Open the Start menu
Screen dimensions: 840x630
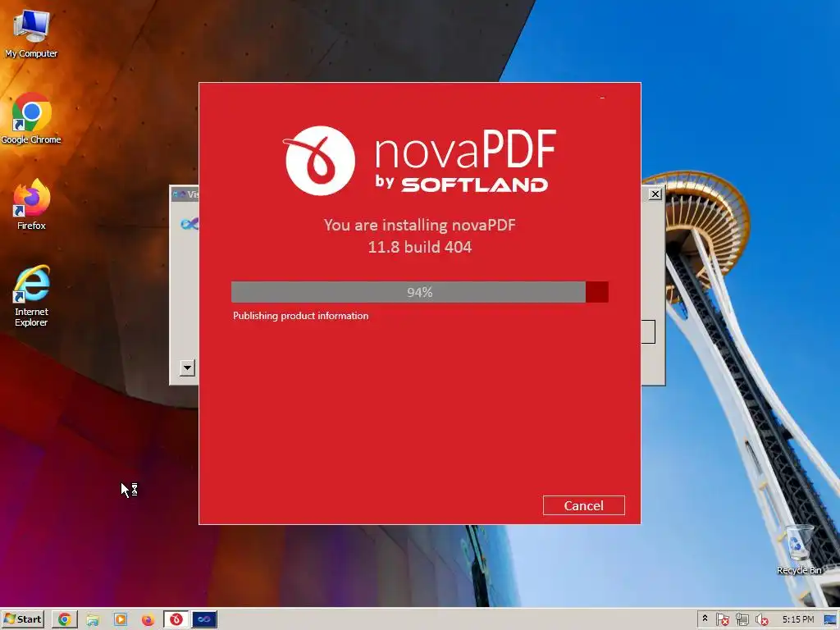[22, 619]
